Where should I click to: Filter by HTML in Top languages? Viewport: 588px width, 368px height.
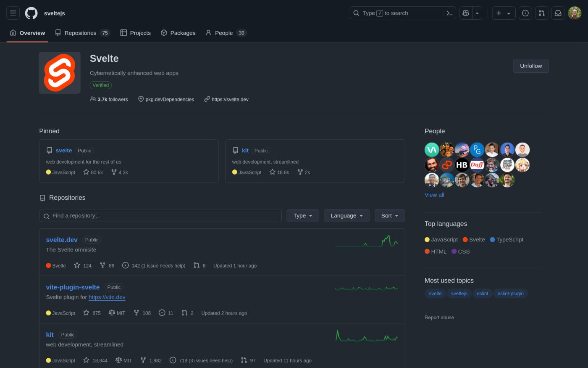tap(436, 252)
